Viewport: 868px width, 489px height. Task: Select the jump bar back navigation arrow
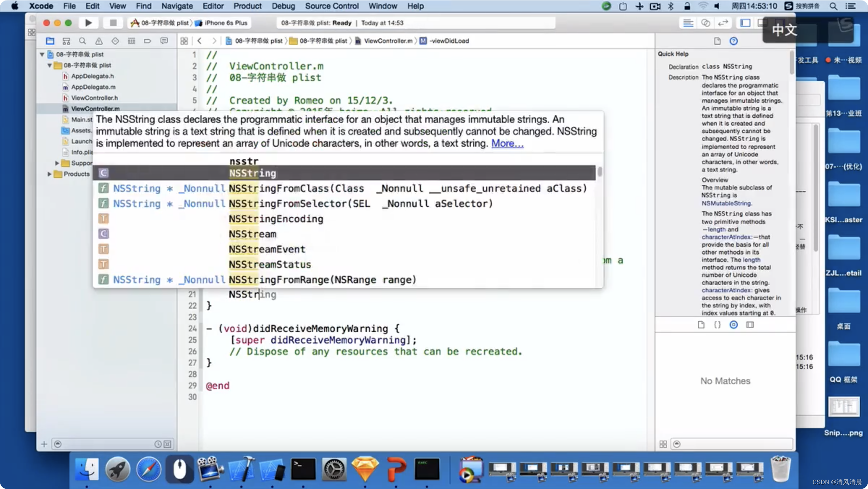(200, 41)
